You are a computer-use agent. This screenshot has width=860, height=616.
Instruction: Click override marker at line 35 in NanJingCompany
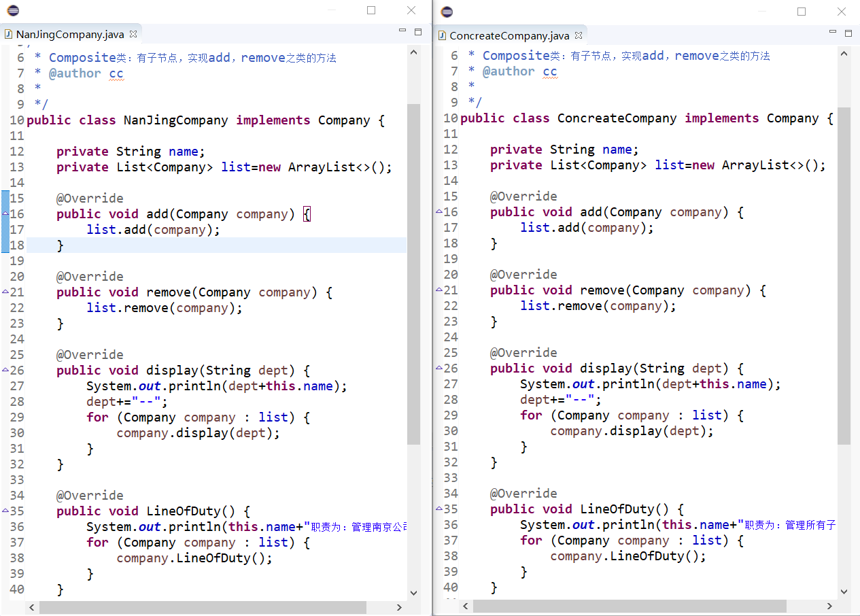tap(5, 511)
